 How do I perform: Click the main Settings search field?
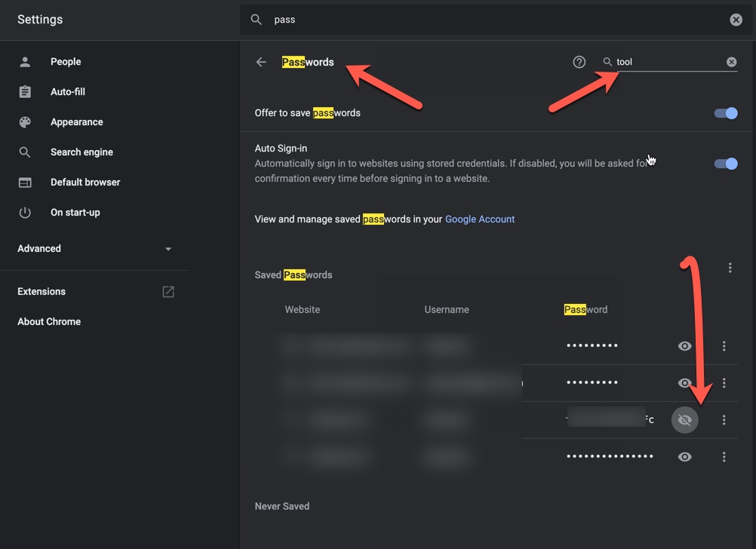(496, 20)
